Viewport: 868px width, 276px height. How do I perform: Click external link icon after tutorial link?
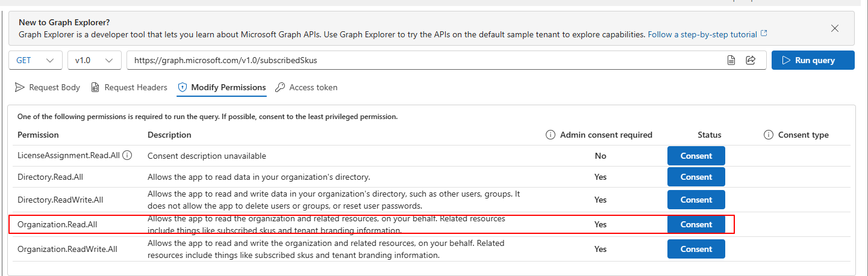[764, 34]
